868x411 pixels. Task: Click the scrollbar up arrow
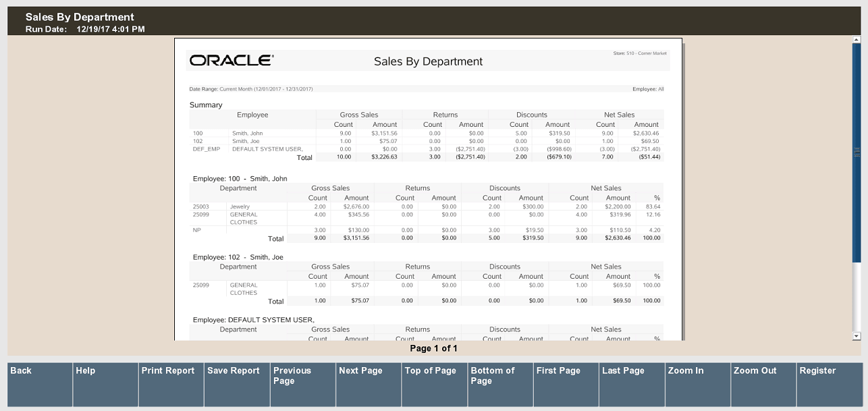click(857, 40)
